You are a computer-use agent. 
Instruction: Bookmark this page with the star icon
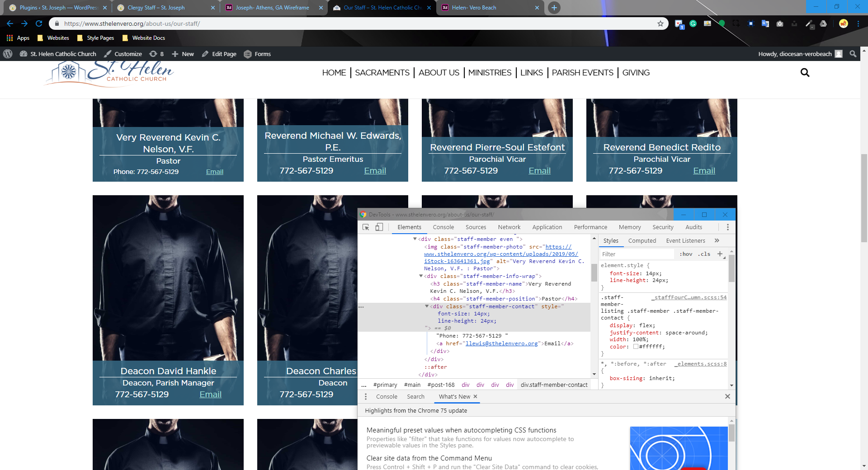click(x=660, y=23)
